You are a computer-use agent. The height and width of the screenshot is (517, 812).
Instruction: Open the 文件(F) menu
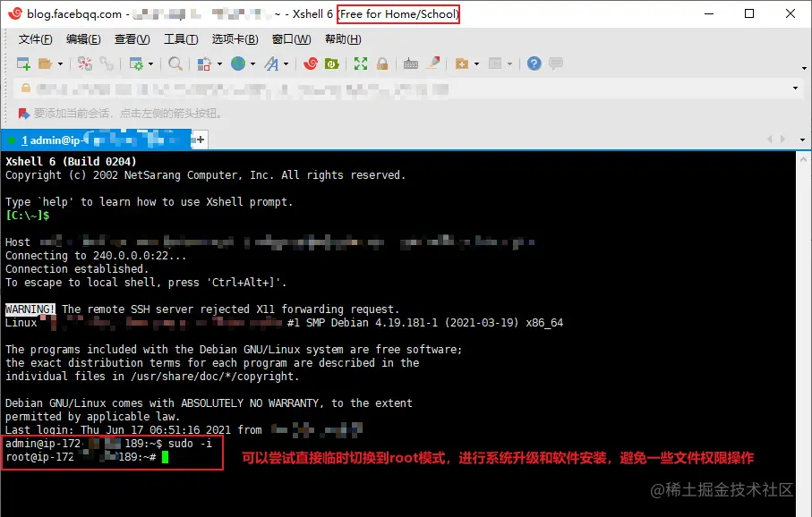point(35,39)
